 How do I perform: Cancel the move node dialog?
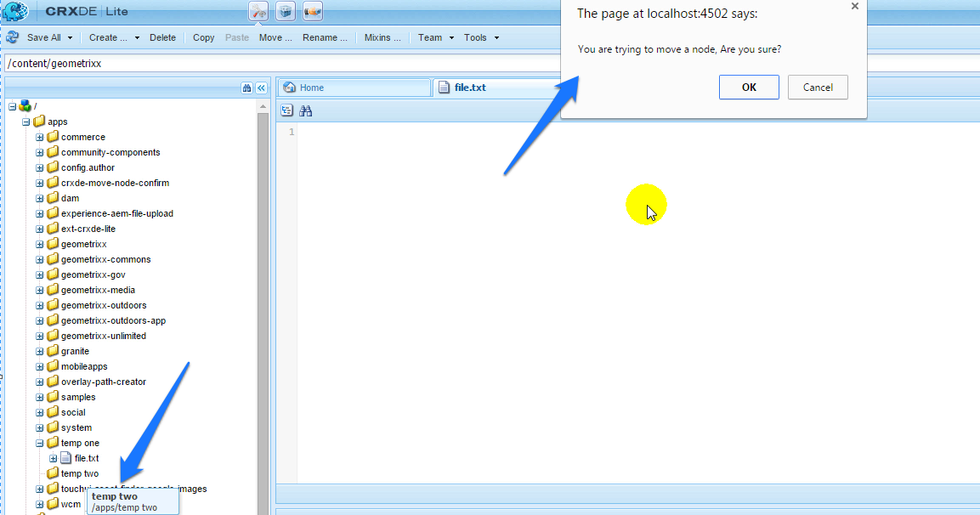tap(817, 87)
